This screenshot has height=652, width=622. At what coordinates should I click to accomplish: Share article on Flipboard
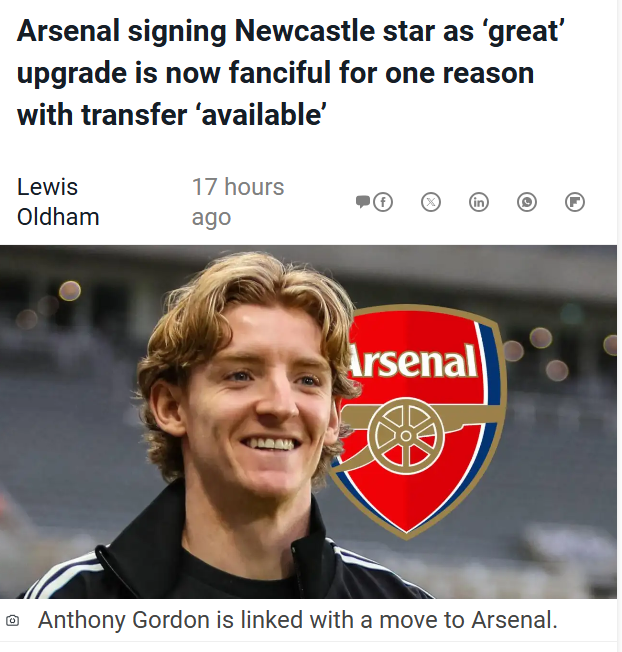point(575,202)
